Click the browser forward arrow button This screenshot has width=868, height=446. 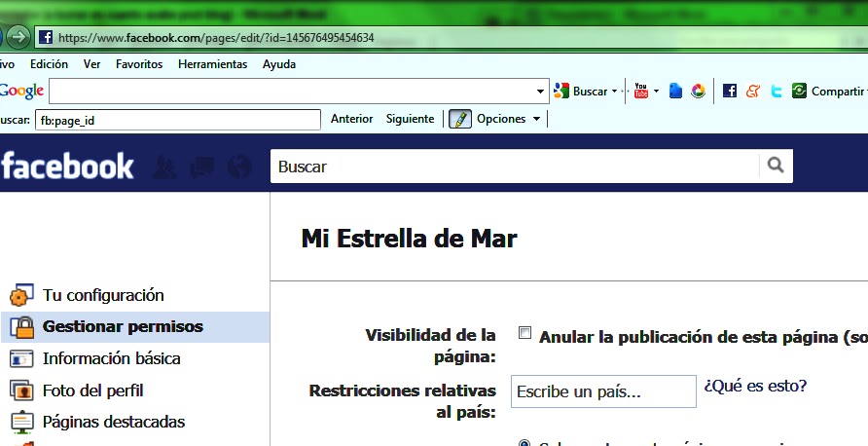coord(18,37)
